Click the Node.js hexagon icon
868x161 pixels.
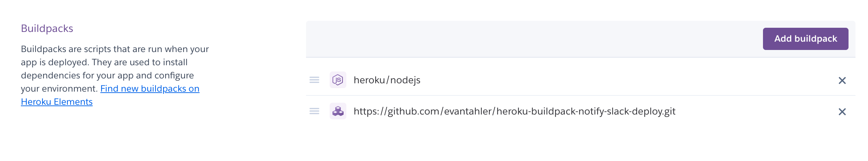pos(338,80)
